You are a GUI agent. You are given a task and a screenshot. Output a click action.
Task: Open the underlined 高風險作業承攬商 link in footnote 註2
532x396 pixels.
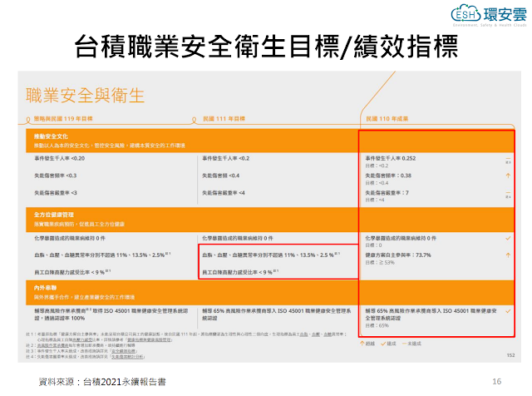coord(52,345)
